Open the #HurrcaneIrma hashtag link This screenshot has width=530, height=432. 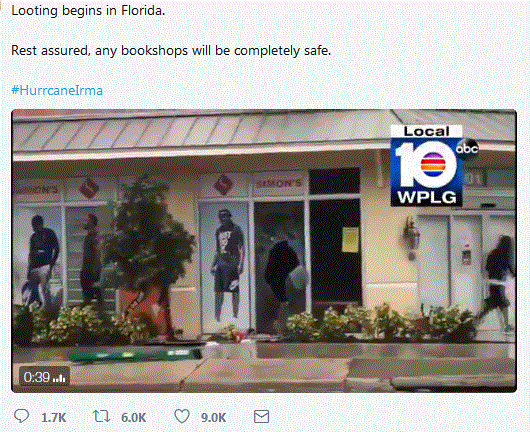(x=57, y=90)
